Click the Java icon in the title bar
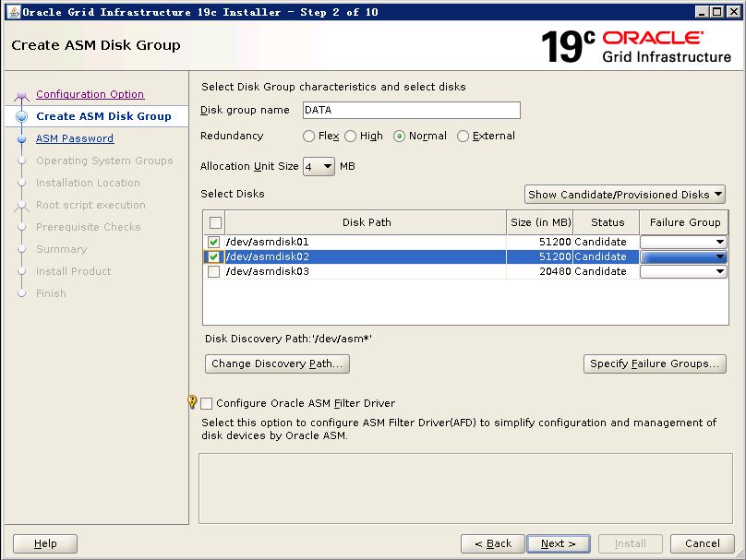This screenshot has width=746, height=560. point(14,12)
